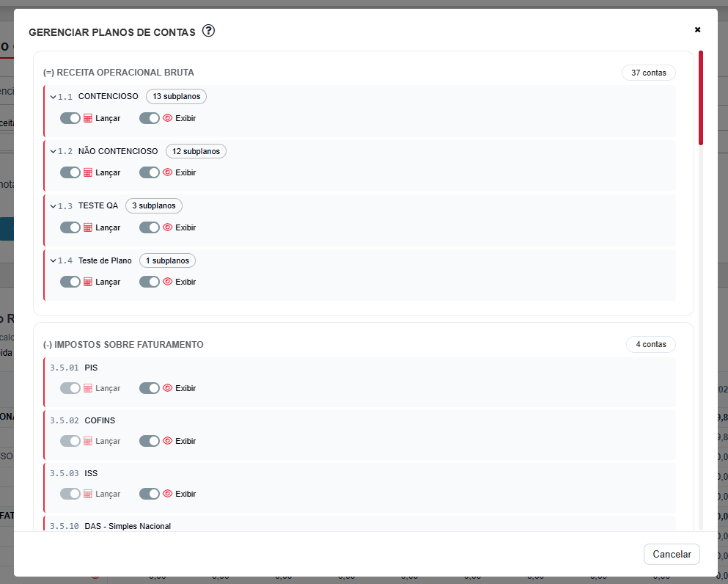Toggle Lançar switch for Teste de Plano
Screen dimensions: 728x584
(70, 282)
